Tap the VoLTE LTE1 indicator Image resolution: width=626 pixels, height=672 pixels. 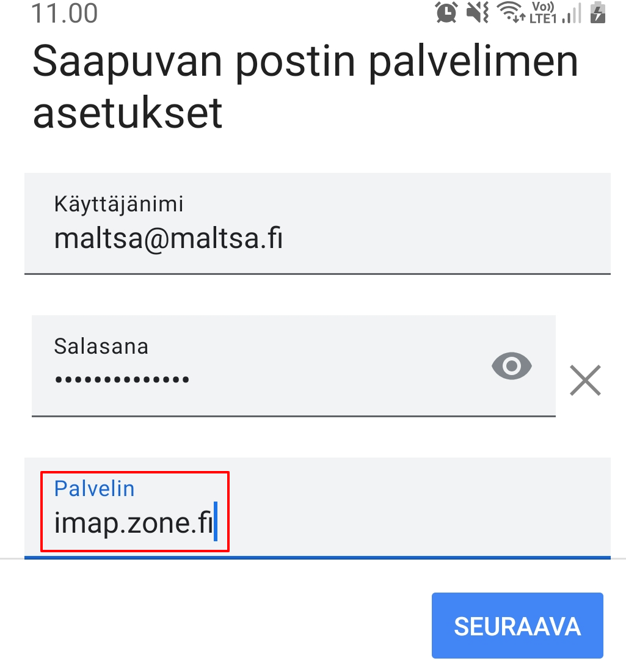pos(543,12)
